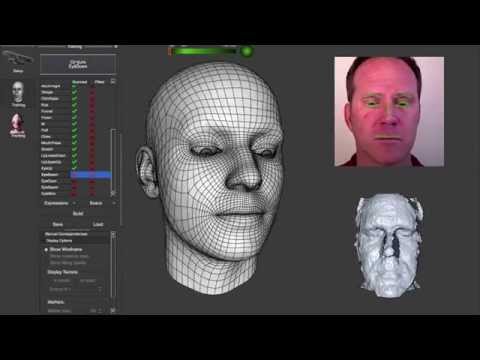
Task: Click the small icon right of Fitted header
Action: pos(113,81)
